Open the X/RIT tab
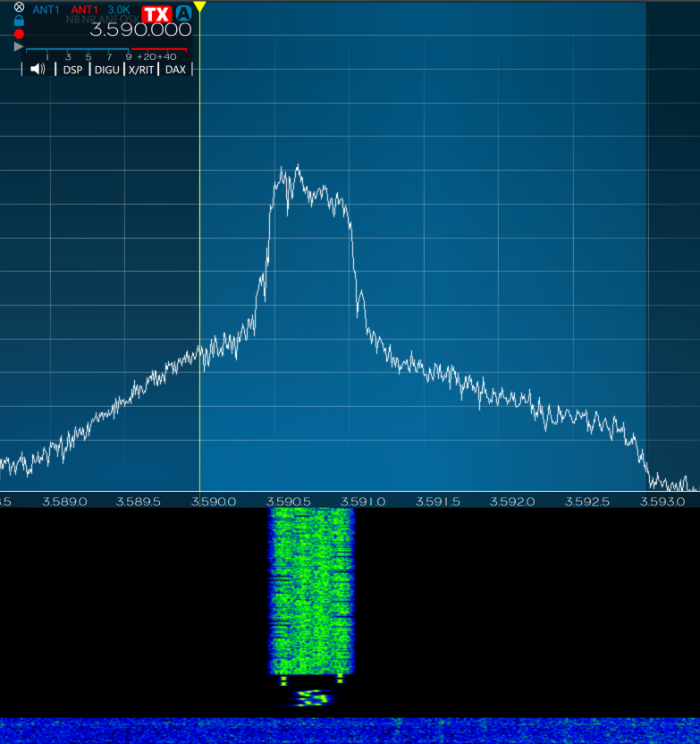700x744 pixels. [x=141, y=70]
